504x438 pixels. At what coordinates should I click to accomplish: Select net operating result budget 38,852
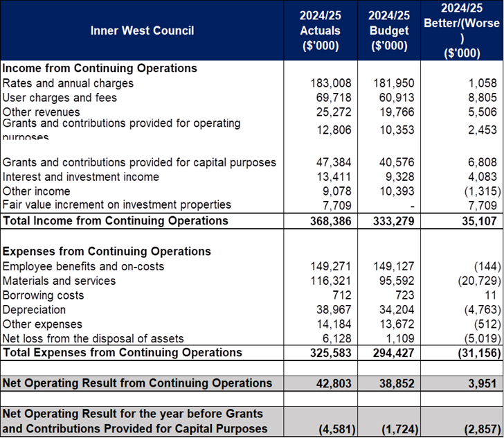tap(397, 384)
